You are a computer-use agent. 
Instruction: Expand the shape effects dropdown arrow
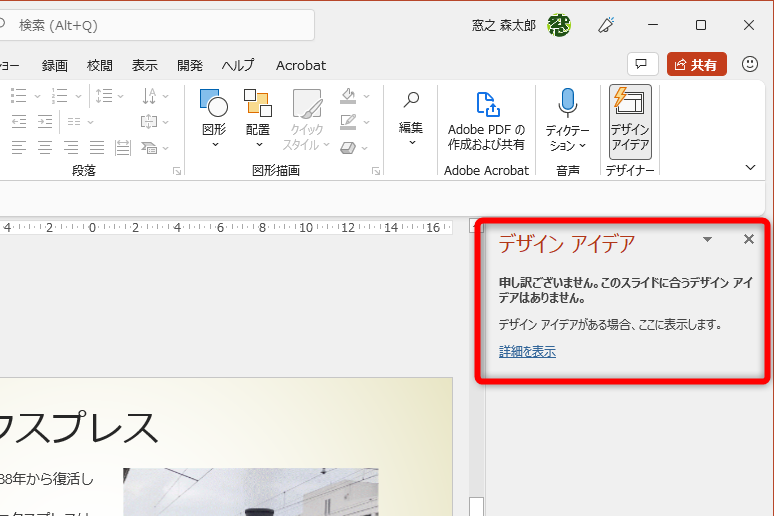(x=364, y=147)
